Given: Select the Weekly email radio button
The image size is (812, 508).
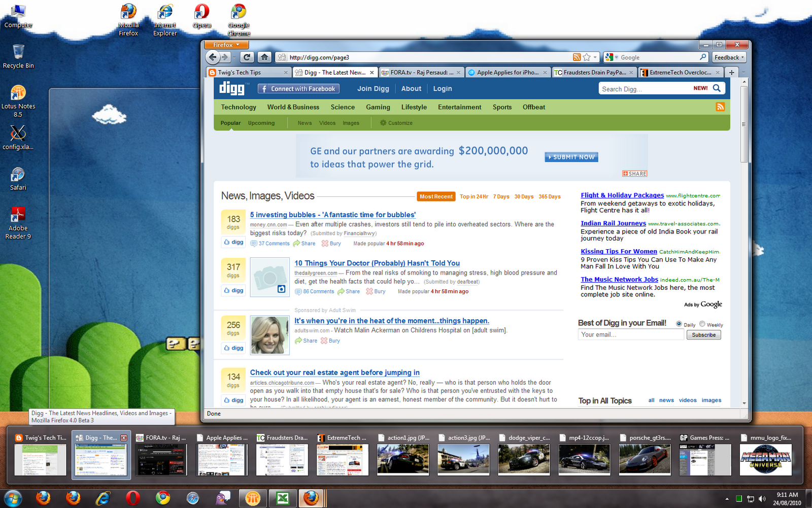Looking at the screenshot, I should pyautogui.click(x=702, y=324).
